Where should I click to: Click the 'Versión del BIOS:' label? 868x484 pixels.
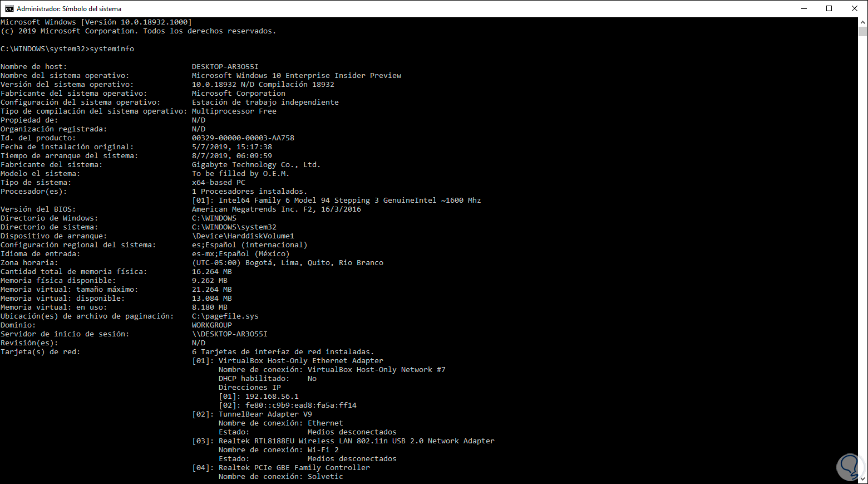pyautogui.click(x=38, y=209)
